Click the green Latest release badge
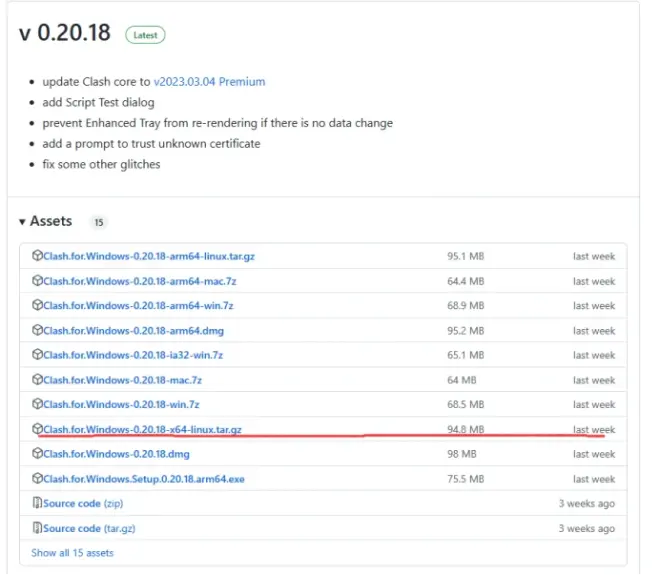Image resolution: width=660 pixels, height=575 pixels. click(145, 35)
